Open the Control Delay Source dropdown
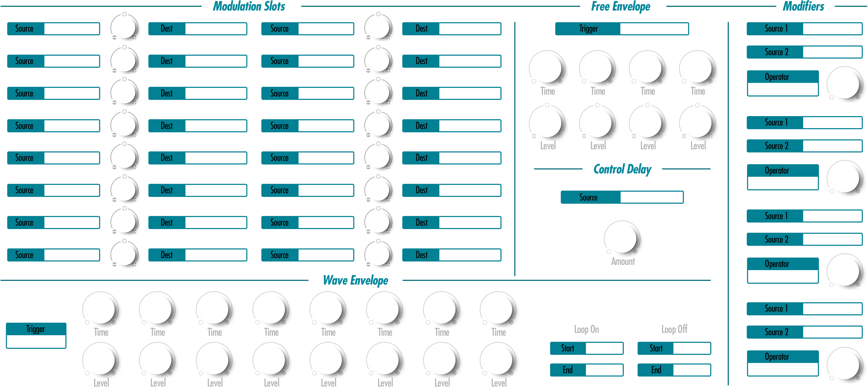868x387 pixels. click(622, 197)
